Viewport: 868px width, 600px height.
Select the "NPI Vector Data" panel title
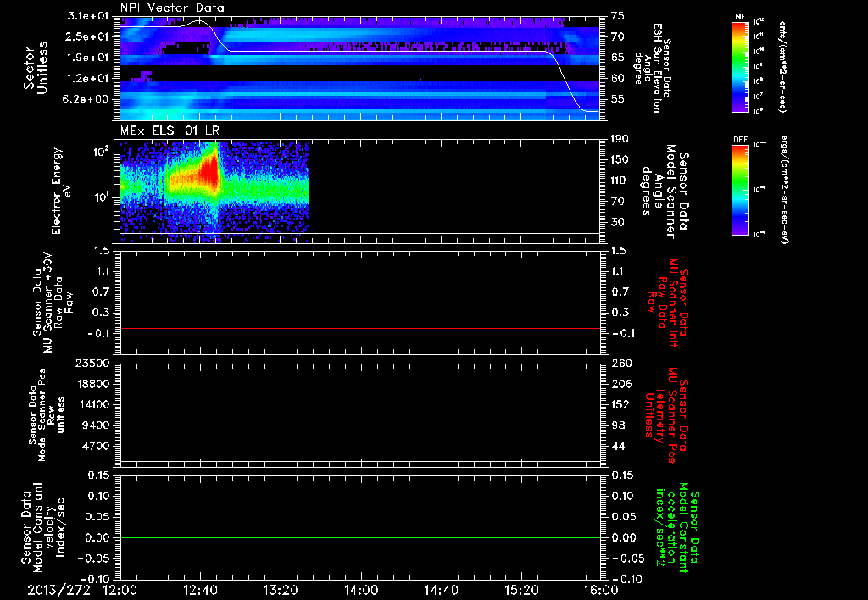(172, 8)
